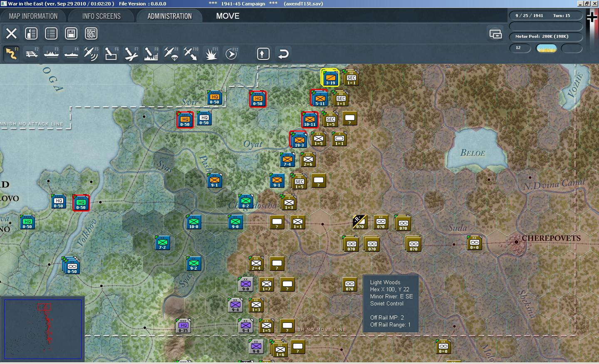The image size is (599, 364).
Task: Click the field showing 12
Action: tap(520, 48)
